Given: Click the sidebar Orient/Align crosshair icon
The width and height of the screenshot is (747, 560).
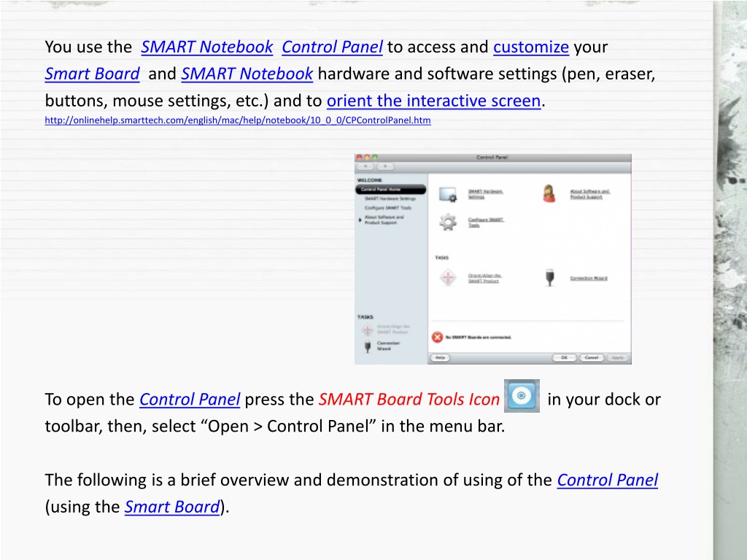Looking at the screenshot, I should click(x=368, y=330).
